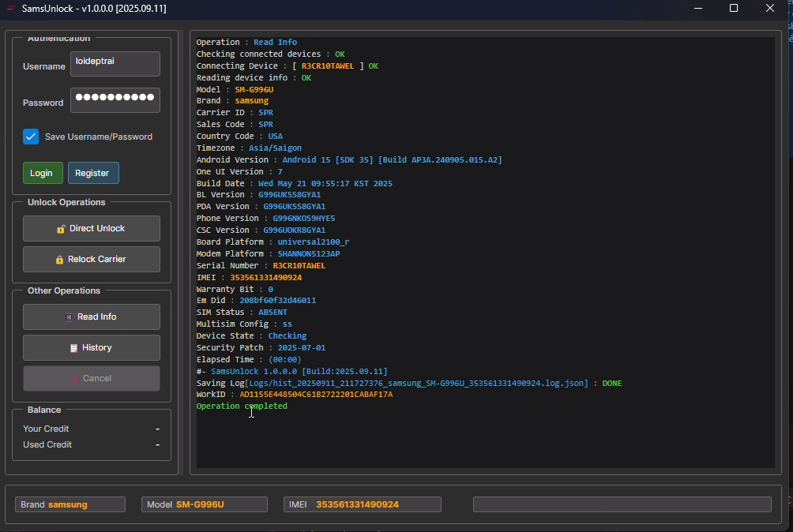
Task: Close the SamsUnlock window
Action: 770,8
